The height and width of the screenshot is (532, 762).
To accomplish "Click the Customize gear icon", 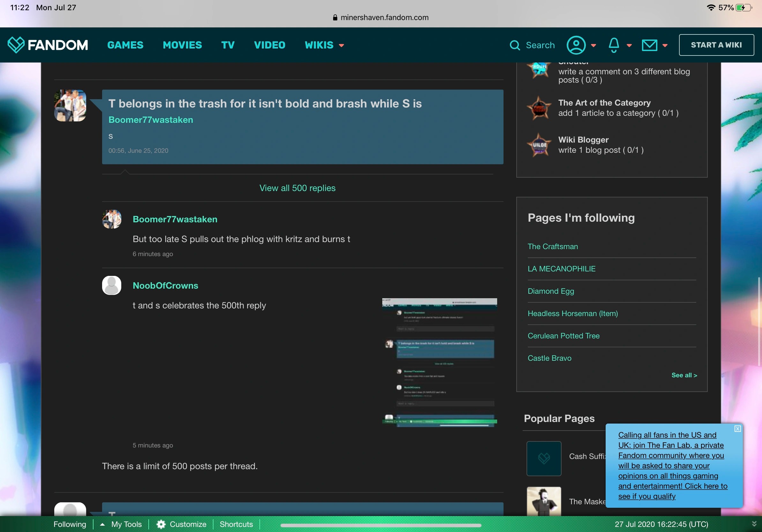I will 161,524.
